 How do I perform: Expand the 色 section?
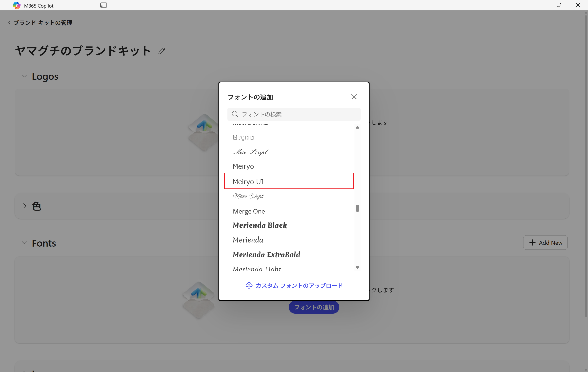[24, 206]
